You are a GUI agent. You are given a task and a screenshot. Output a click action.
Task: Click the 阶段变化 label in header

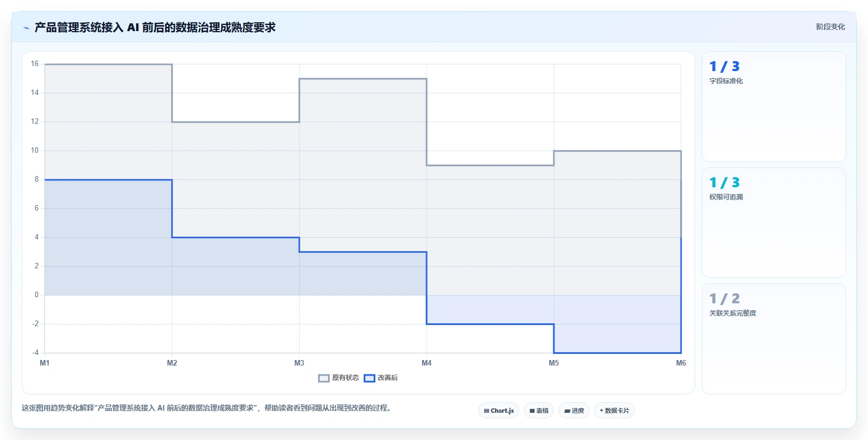831,27
